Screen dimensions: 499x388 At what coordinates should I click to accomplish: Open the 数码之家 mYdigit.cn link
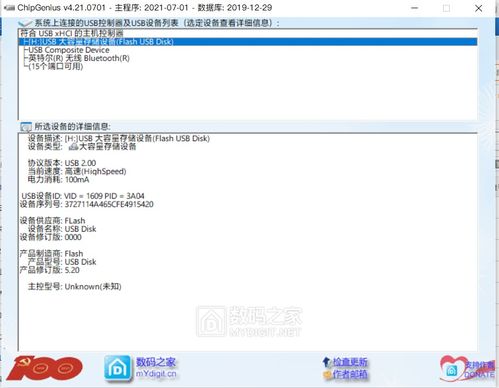(156, 368)
